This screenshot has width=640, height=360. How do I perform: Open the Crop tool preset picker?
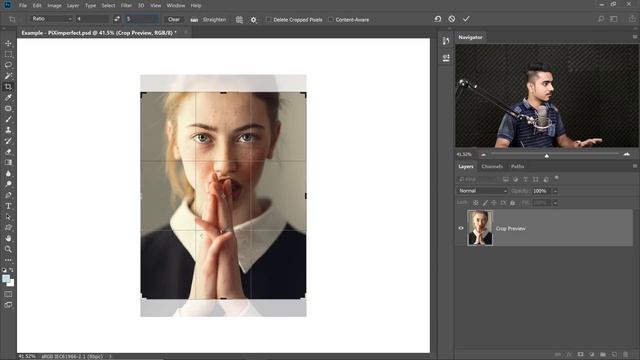click(13, 19)
